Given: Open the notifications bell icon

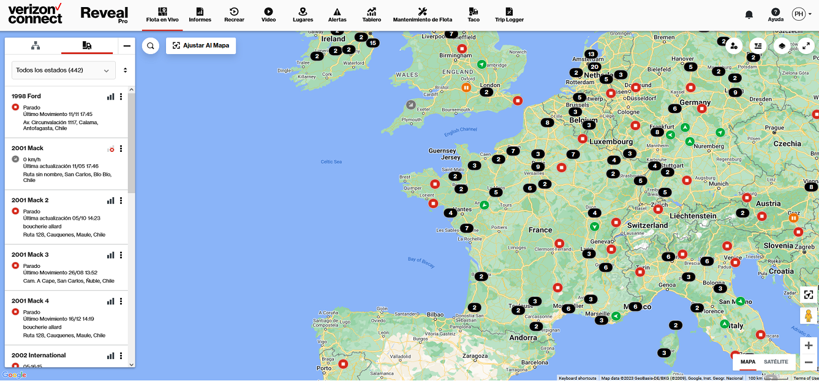Looking at the screenshot, I should pos(749,15).
